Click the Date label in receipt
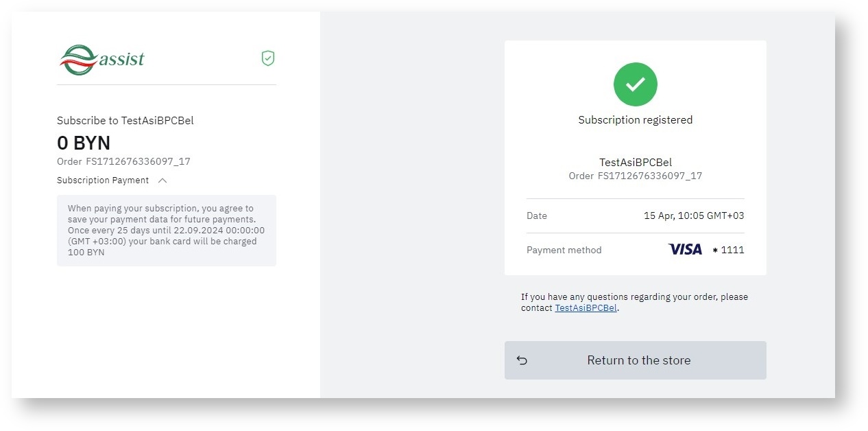Viewport: 868px width, 431px height. click(537, 215)
